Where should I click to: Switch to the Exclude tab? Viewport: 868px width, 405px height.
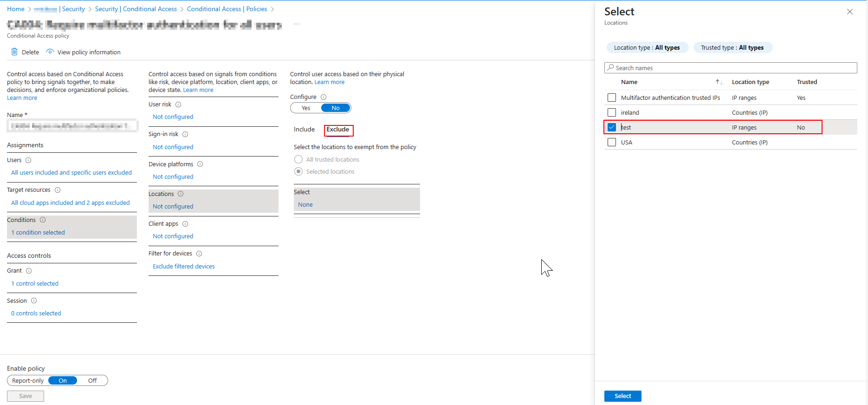338,130
